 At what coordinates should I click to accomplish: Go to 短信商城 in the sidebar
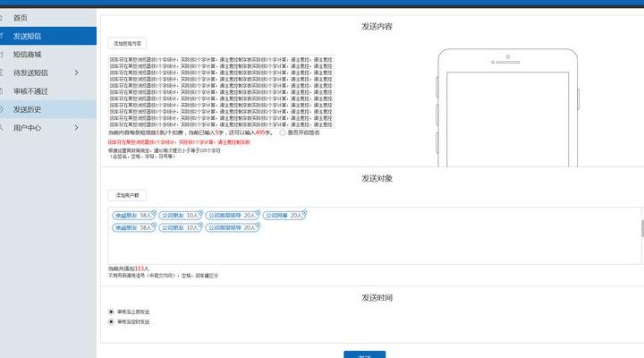pyautogui.click(x=48, y=55)
